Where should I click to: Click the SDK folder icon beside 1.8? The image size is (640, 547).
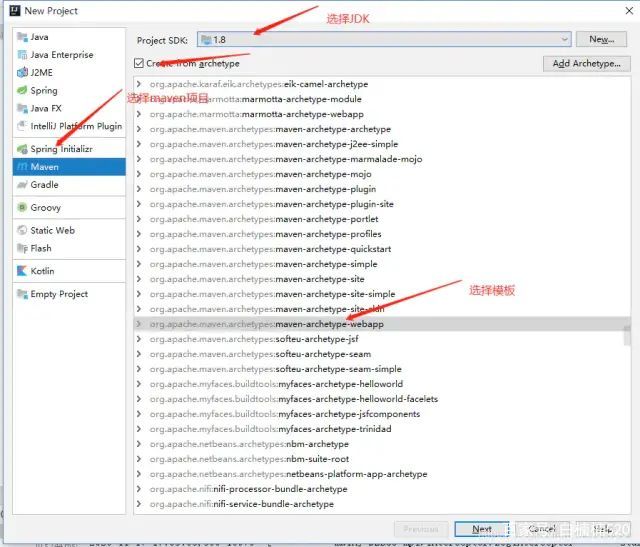point(206,40)
